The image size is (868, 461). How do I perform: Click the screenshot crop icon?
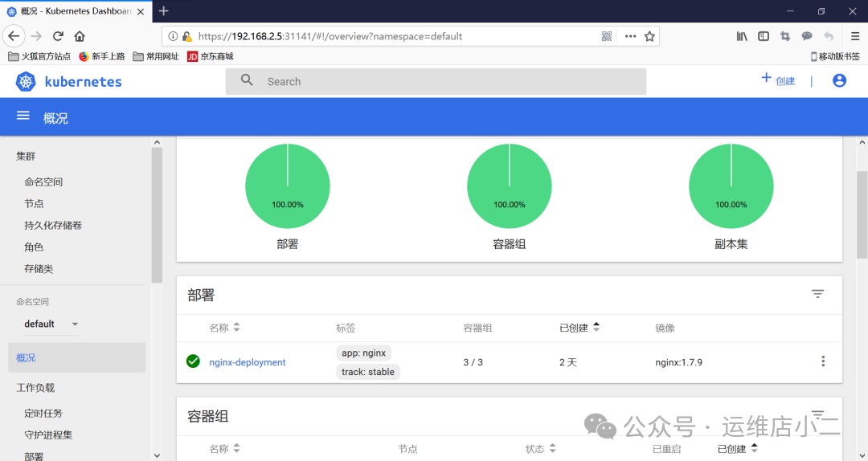(x=785, y=36)
